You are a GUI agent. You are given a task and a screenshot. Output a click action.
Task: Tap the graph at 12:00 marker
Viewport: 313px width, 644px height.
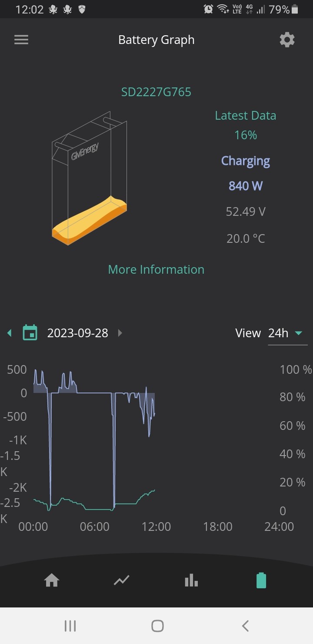click(x=156, y=527)
